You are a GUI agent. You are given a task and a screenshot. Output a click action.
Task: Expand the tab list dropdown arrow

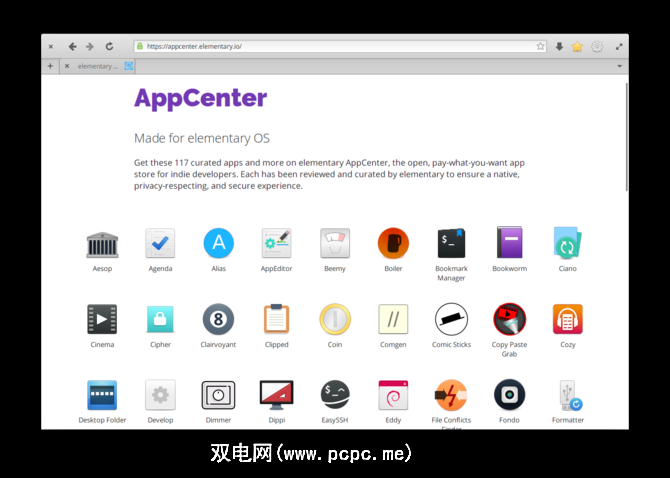[x=620, y=66]
